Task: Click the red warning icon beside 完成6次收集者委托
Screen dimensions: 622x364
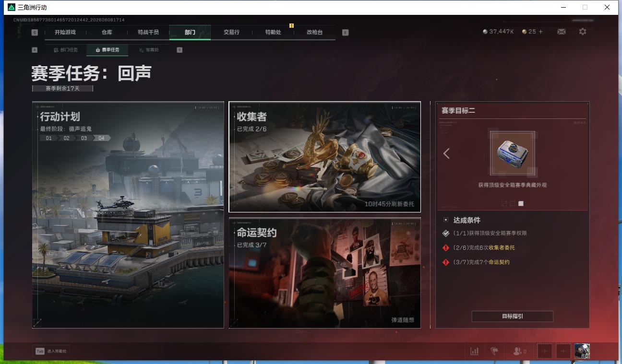Action: (x=446, y=247)
